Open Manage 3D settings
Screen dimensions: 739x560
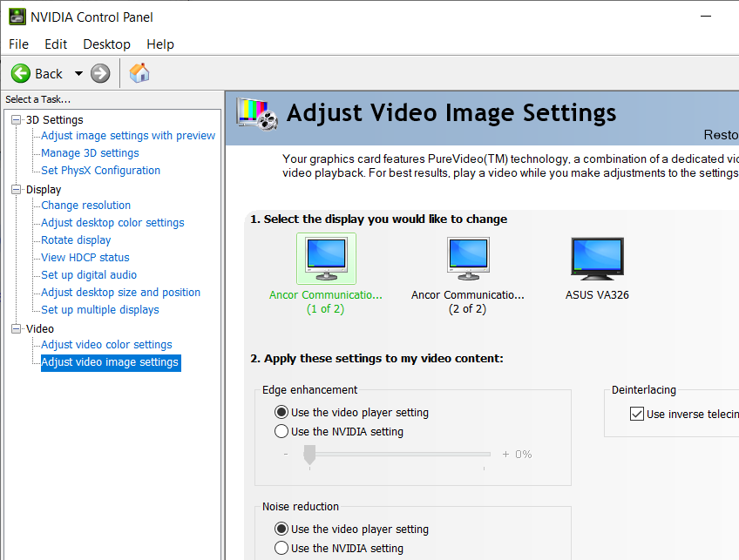tap(90, 153)
